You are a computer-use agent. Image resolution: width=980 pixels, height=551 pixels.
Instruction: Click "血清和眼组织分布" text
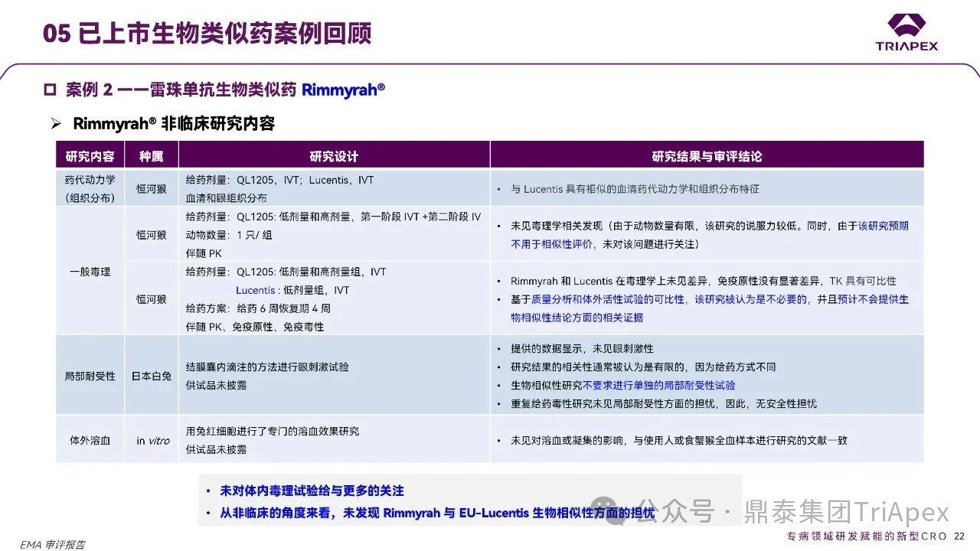[227, 198]
